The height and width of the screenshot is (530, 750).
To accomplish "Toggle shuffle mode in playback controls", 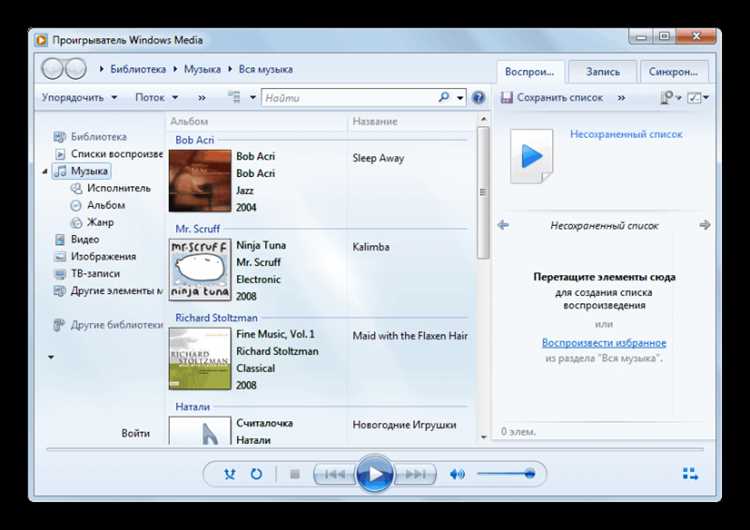I will coord(230,474).
